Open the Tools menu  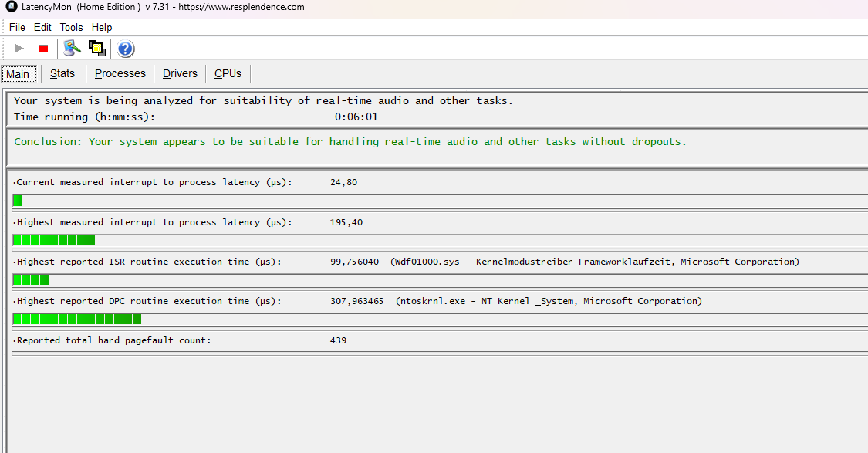pos(72,27)
